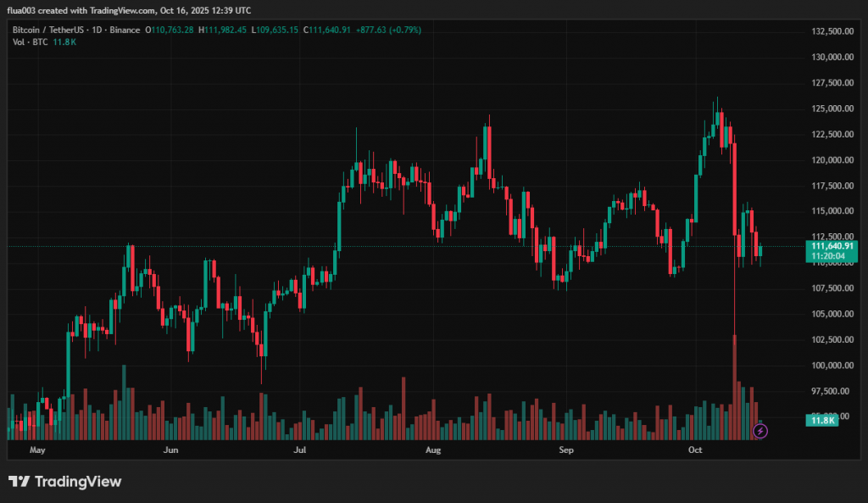Screen dimensions: 868x503
Task: Click the Sep label on time axis
Action: click(x=566, y=450)
